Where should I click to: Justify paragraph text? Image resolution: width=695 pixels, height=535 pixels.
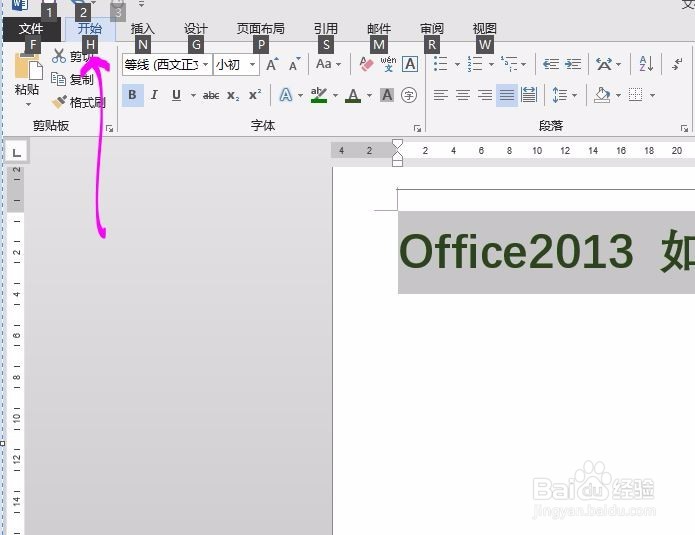[507, 95]
